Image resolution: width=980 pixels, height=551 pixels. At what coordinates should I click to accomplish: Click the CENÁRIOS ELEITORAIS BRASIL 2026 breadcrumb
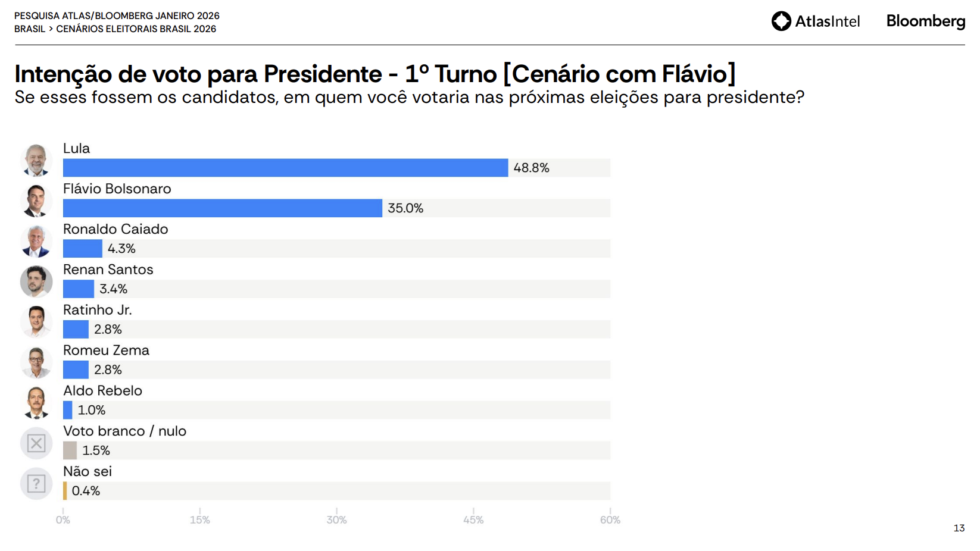click(136, 29)
